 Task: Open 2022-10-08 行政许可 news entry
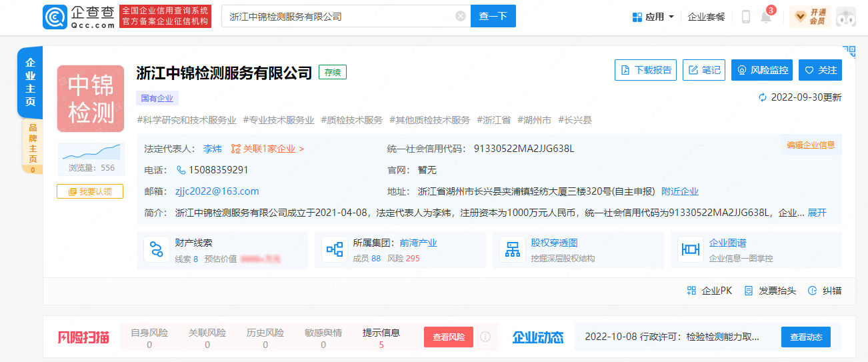672,337
